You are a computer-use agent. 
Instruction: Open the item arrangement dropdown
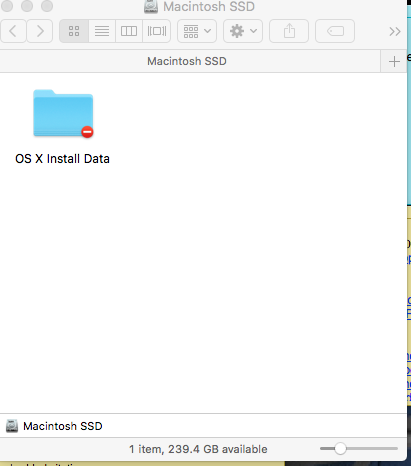197,31
